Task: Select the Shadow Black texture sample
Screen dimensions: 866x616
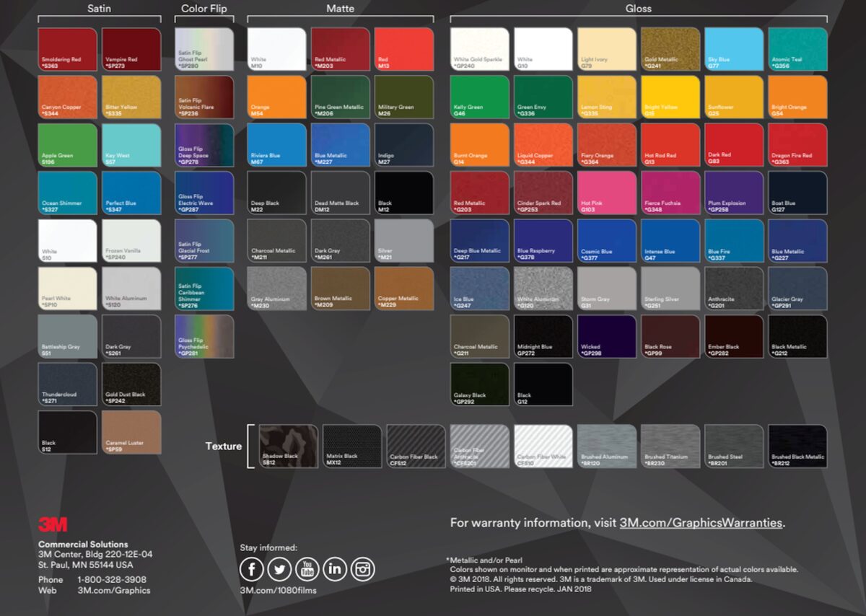Action: click(x=289, y=446)
